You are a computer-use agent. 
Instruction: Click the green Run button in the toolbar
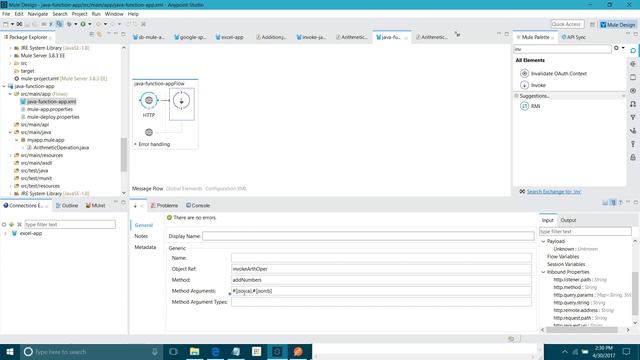pyautogui.click(x=83, y=24)
